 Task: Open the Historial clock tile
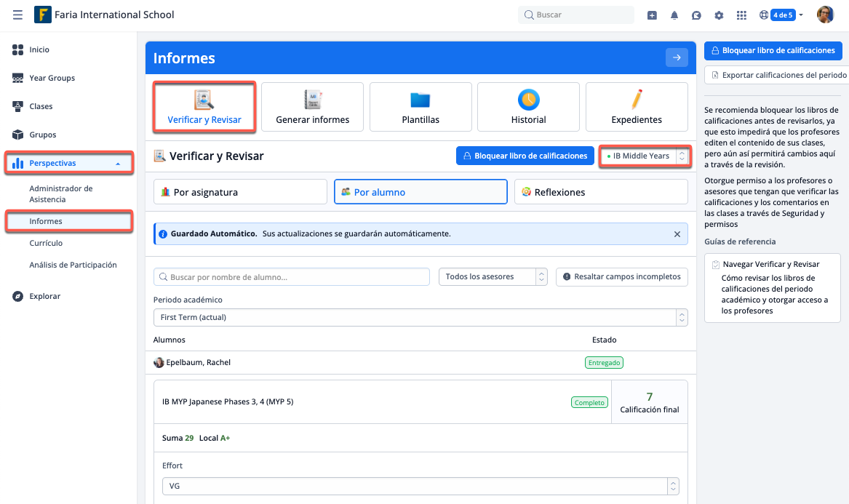(528, 107)
